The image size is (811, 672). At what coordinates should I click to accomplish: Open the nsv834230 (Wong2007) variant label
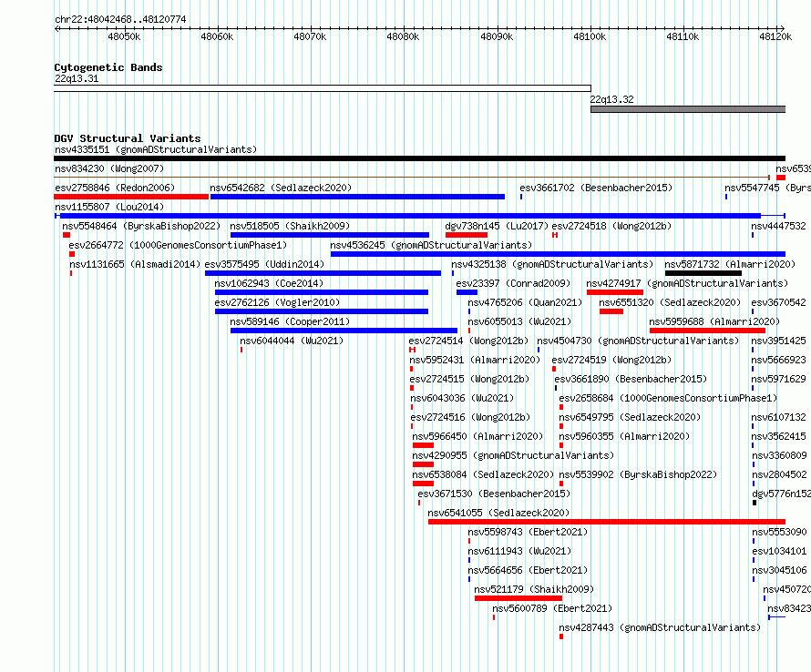[109, 169]
